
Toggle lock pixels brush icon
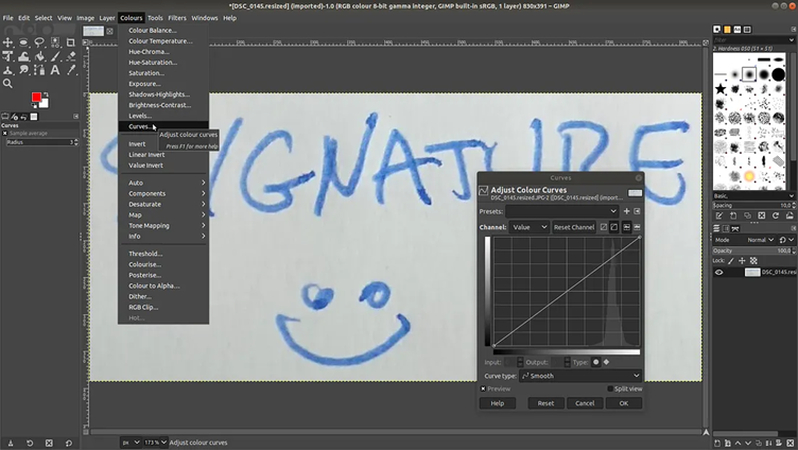731,261
